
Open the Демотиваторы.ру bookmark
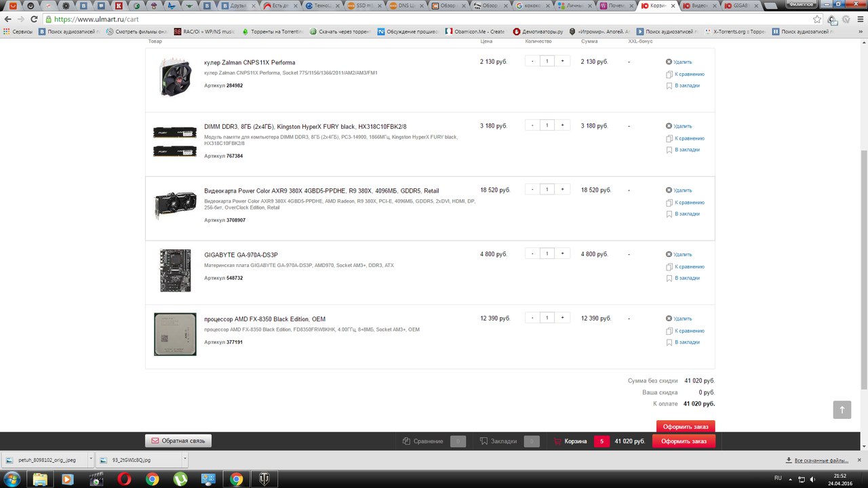pos(538,31)
